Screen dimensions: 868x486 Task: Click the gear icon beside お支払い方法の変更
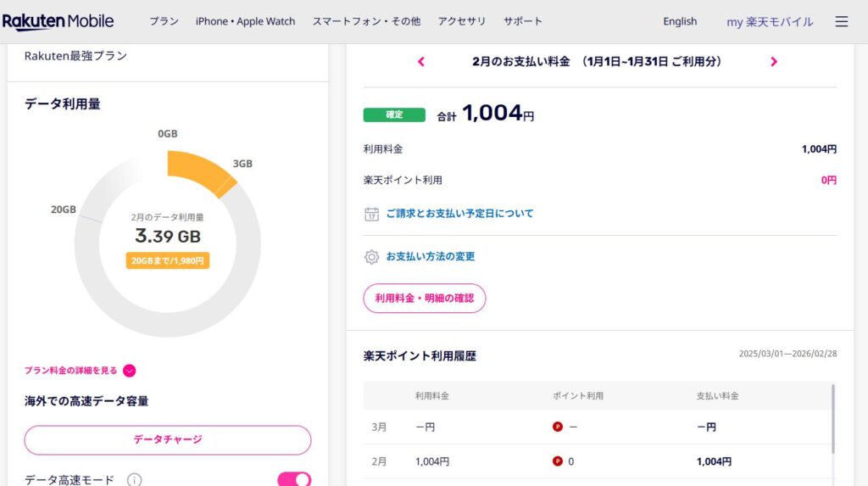click(x=371, y=257)
